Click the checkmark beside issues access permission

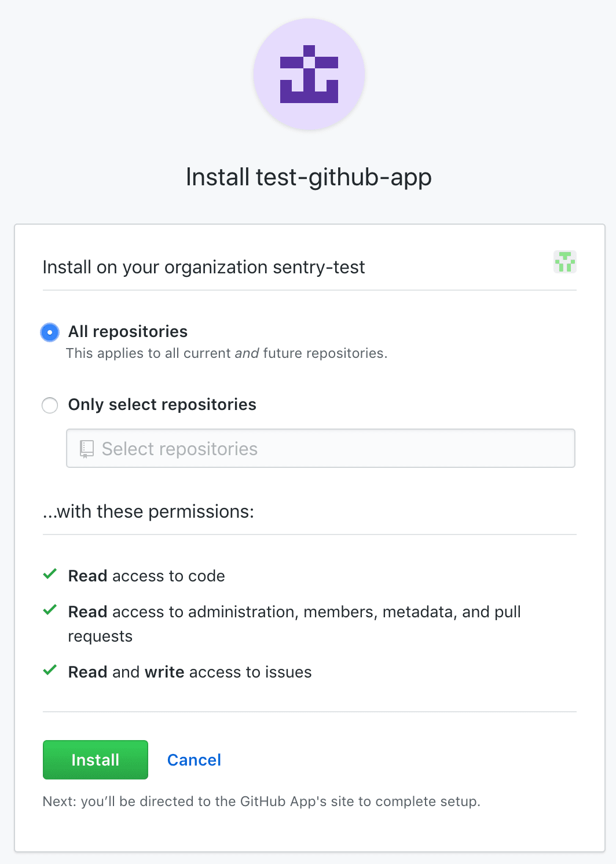49,670
